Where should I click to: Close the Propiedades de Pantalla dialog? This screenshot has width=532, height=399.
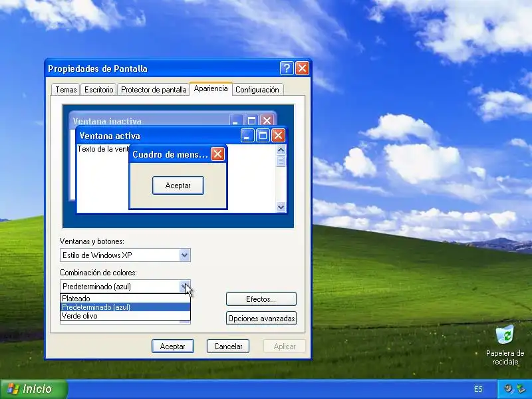pos(302,68)
